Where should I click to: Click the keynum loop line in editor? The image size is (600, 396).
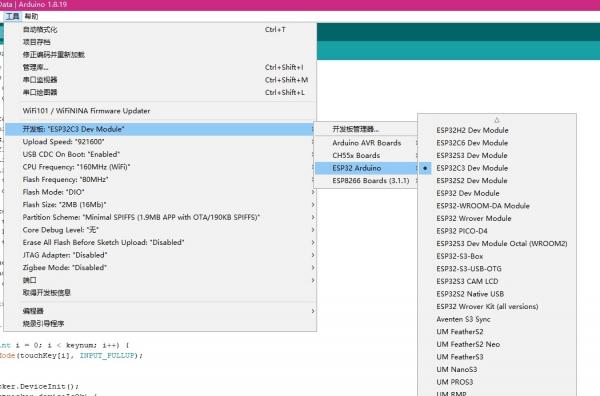pyautogui.click(x=64, y=345)
